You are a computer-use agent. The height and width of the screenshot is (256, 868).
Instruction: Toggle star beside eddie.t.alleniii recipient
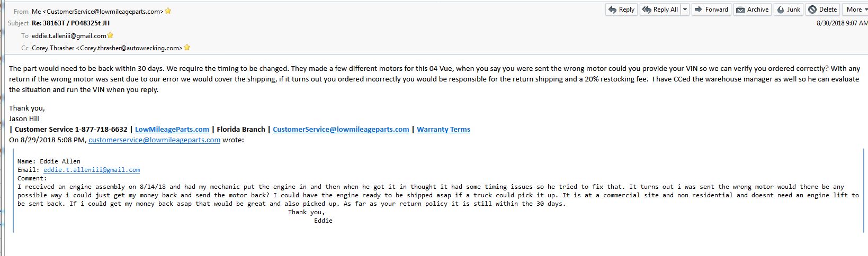111,35
